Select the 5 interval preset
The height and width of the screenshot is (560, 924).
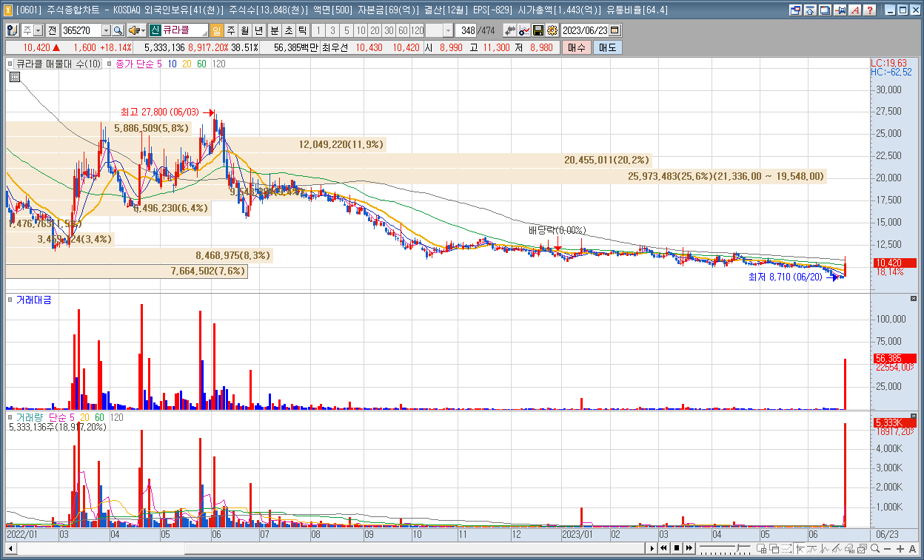pyautogui.click(x=346, y=30)
